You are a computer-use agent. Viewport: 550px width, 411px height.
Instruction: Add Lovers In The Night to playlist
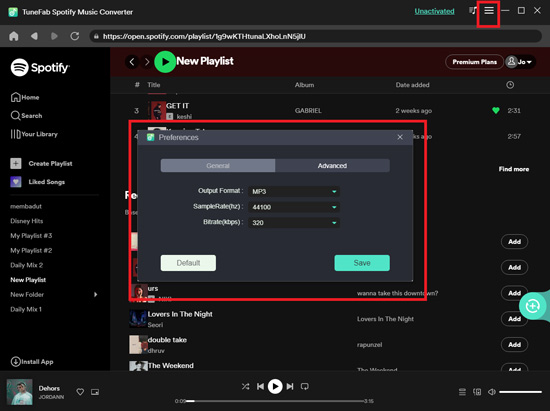coord(514,319)
